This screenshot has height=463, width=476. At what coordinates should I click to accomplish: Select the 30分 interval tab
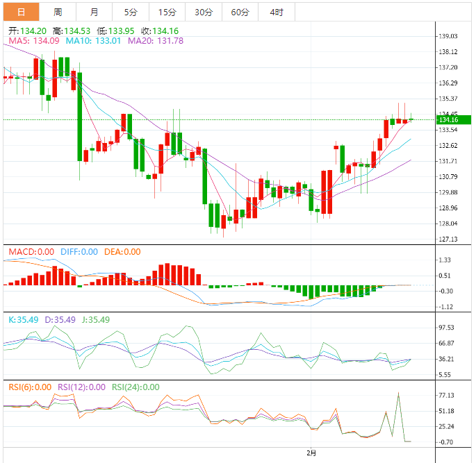click(x=204, y=12)
